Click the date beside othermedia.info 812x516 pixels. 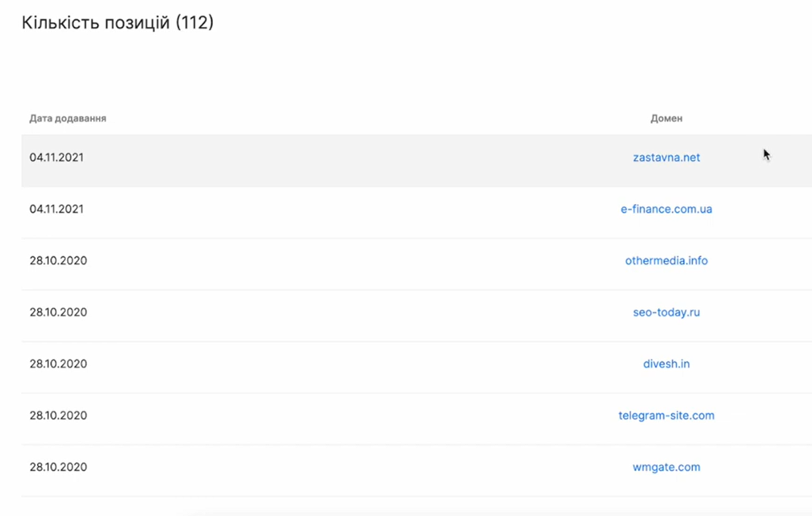tap(58, 261)
